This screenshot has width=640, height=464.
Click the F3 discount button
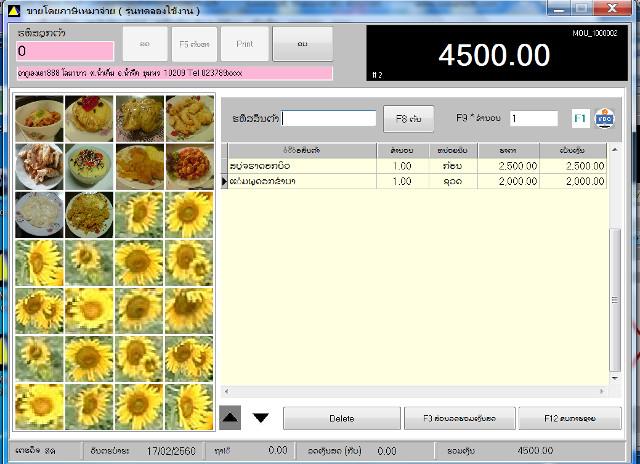460,418
